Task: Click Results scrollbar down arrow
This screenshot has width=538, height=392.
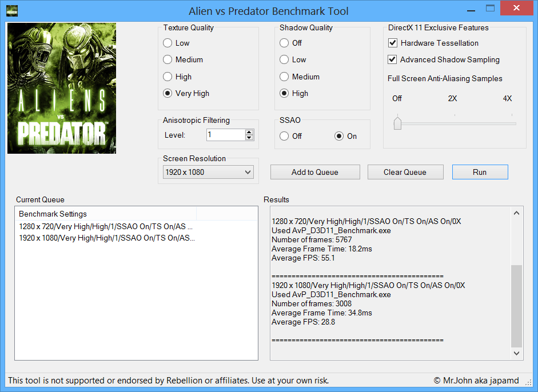Action: point(517,353)
